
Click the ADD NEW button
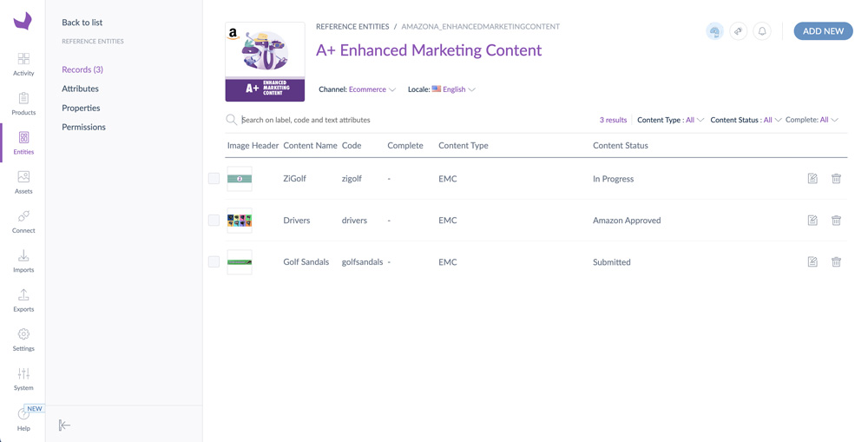click(x=823, y=31)
